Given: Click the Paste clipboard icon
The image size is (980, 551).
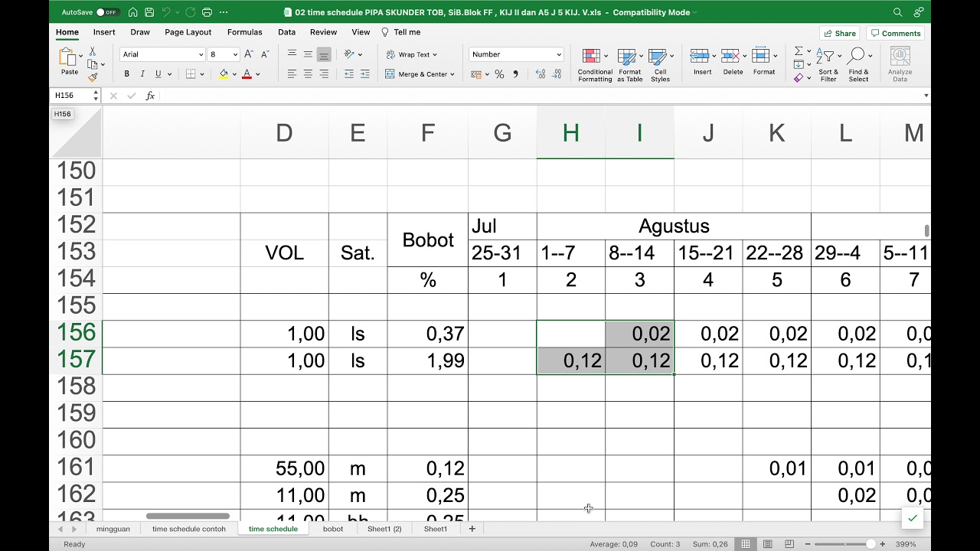Looking at the screenshot, I should [x=67, y=57].
